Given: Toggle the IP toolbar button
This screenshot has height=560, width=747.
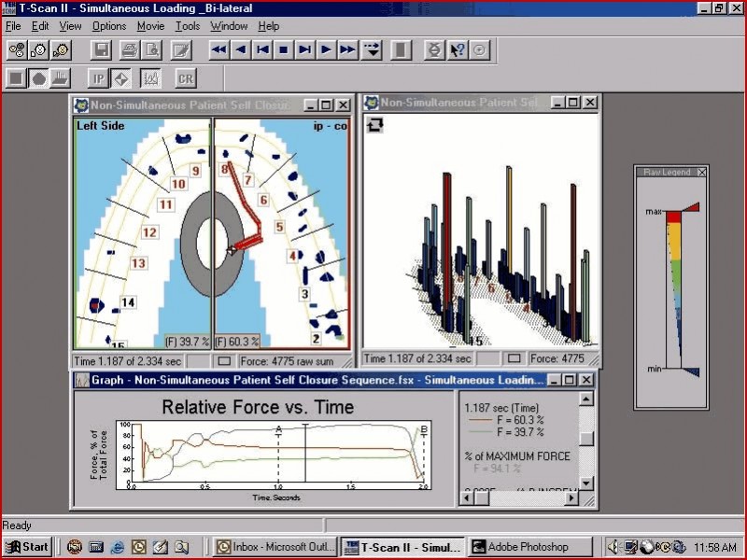Looking at the screenshot, I should point(99,78).
